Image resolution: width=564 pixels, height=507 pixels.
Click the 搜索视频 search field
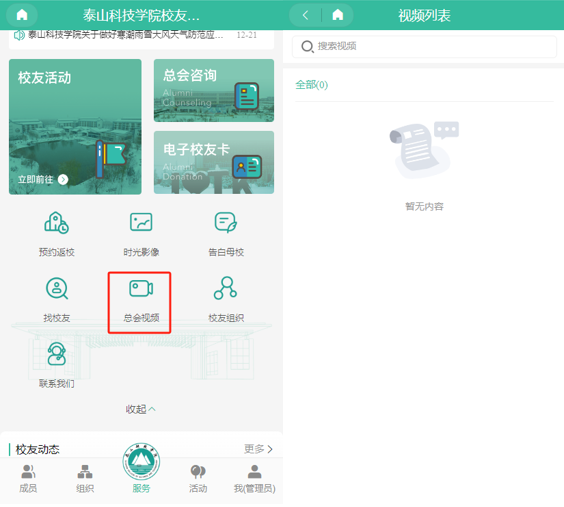(424, 46)
